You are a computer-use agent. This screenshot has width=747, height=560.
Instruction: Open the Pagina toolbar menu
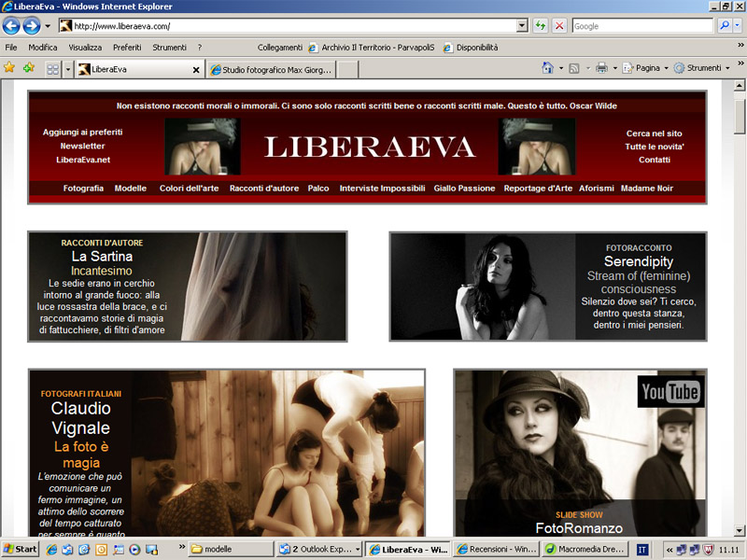pos(645,68)
